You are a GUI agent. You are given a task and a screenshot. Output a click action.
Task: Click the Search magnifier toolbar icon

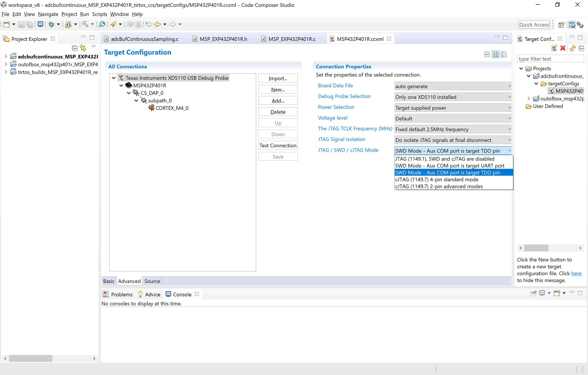click(x=102, y=24)
